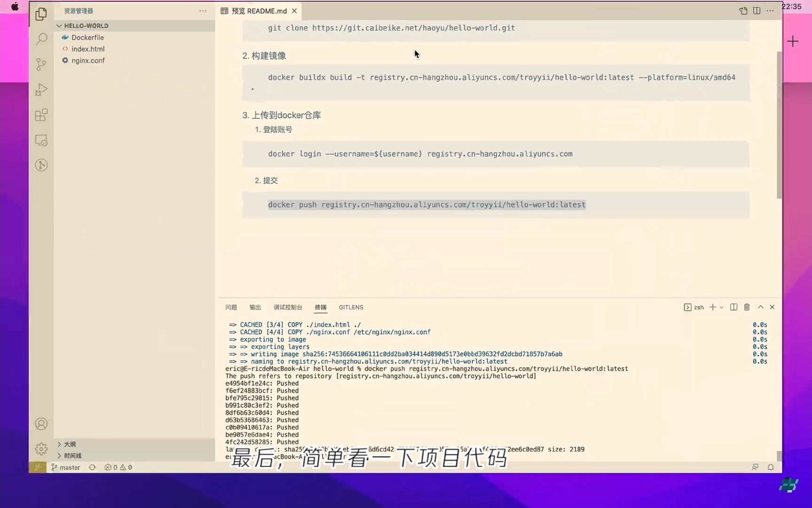Open the Search view in activity bar
The height and width of the screenshot is (508, 812).
(x=41, y=39)
